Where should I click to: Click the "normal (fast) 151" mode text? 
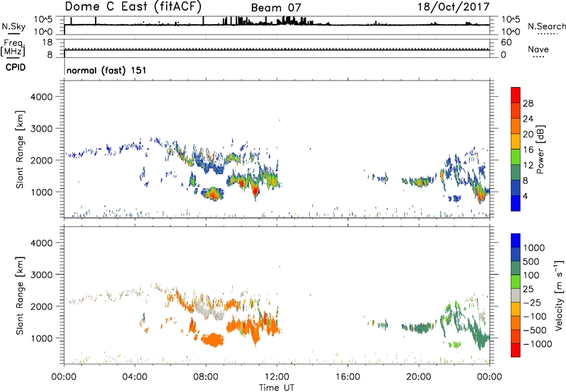tap(107, 70)
